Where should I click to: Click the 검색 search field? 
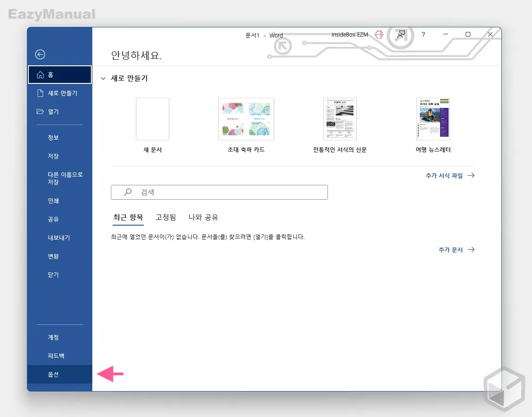(x=219, y=192)
